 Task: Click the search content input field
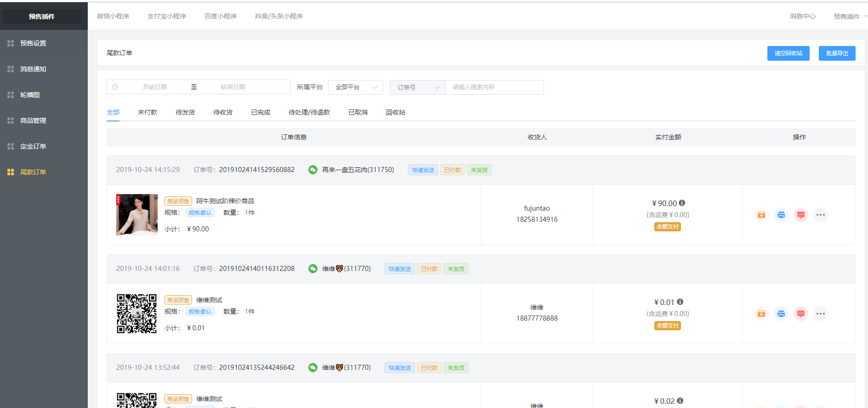click(494, 87)
